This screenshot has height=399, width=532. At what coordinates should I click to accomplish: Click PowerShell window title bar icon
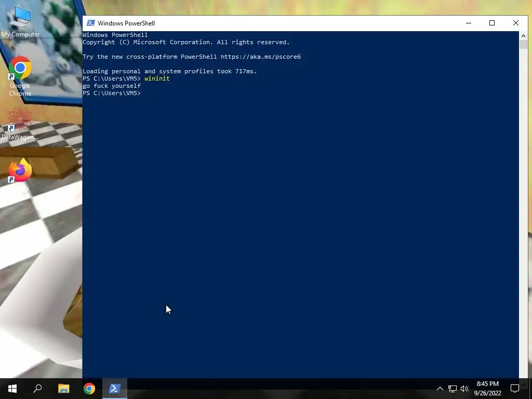[90, 23]
